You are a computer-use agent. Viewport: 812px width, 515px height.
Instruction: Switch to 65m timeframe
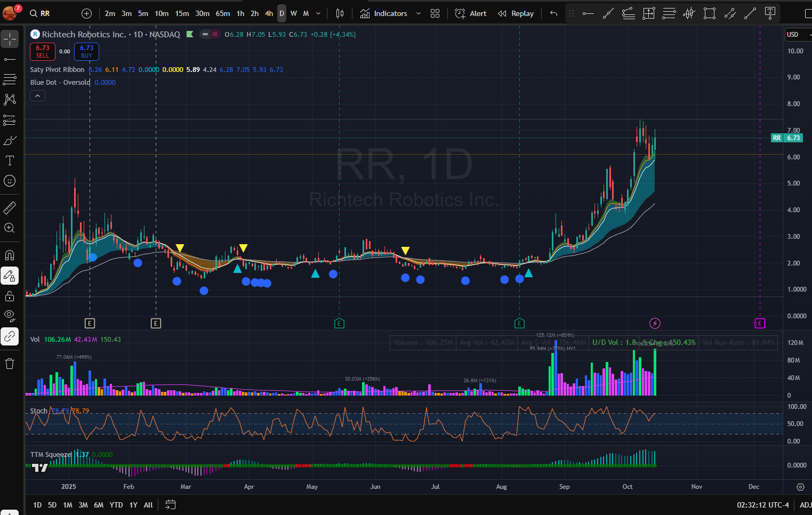pyautogui.click(x=223, y=13)
